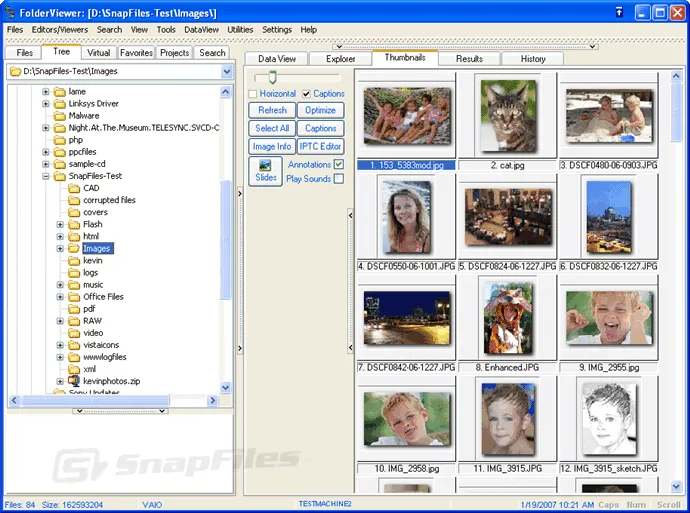Click the Optimize button
This screenshot has width=690, height=513.
(320, 110)
